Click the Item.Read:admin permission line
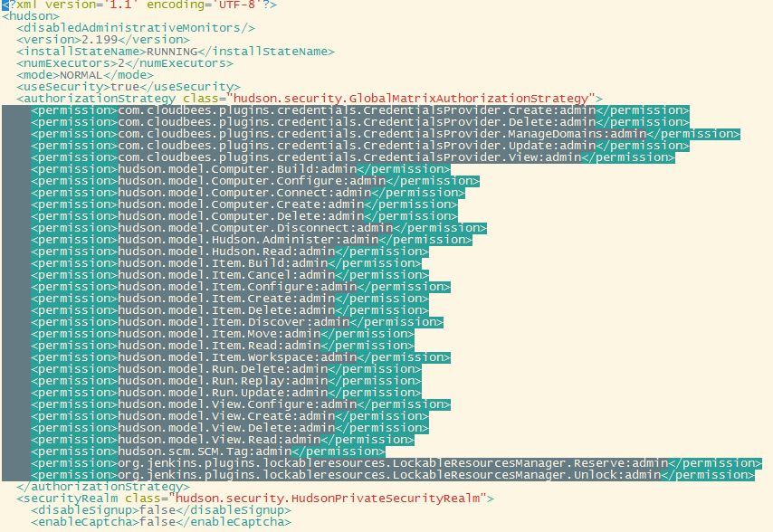 tap(223, 347)
